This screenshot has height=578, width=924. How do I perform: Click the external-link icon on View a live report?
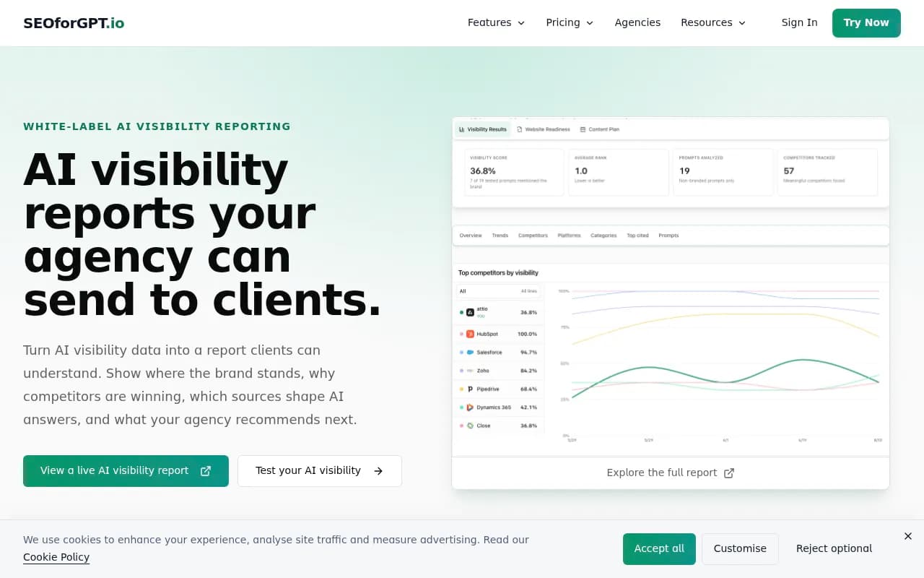click(206, 471)
